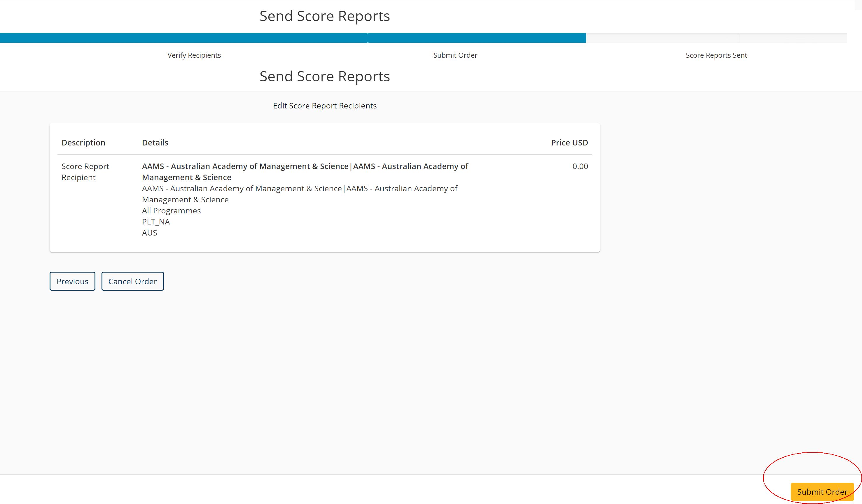Click the Details column header
The height and width of the screenshot is (504, 862).
tap(155, 143)
